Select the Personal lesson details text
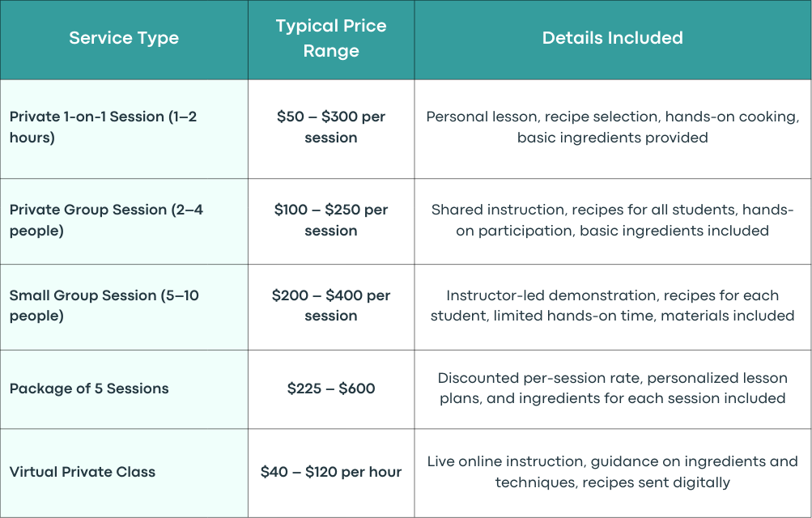The width and height of the screenshot is (812, 518). [613, 127]
